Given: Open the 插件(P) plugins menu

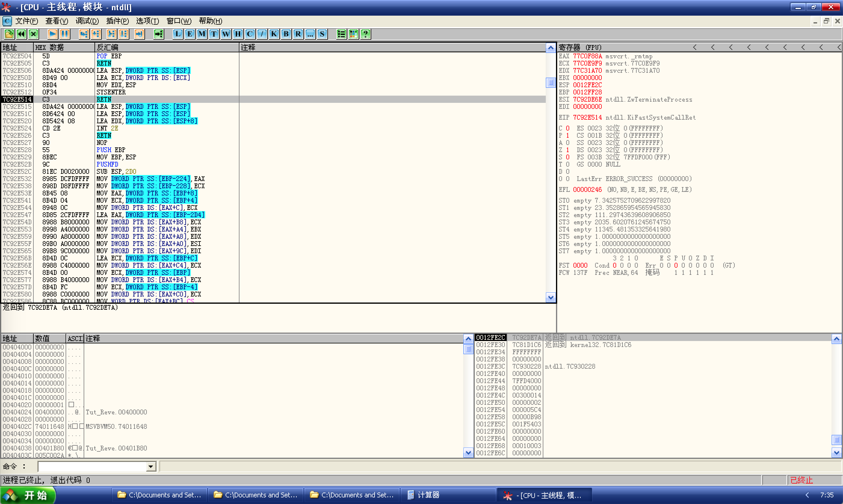Looking at the screenshot, I should click(x=117, y=21).
